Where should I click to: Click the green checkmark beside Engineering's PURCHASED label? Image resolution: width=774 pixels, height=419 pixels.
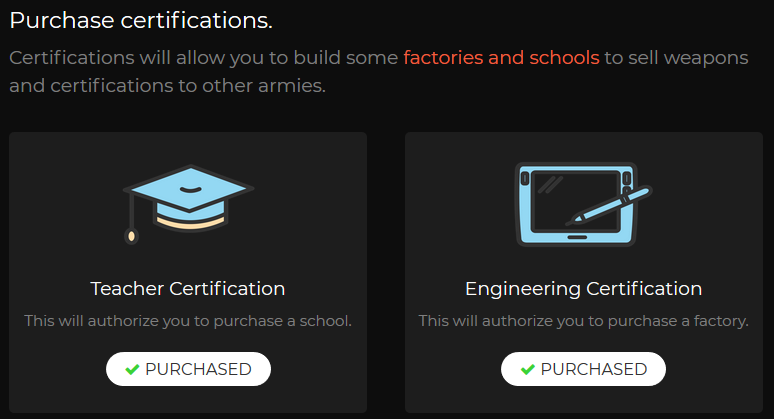click(526, 369)
